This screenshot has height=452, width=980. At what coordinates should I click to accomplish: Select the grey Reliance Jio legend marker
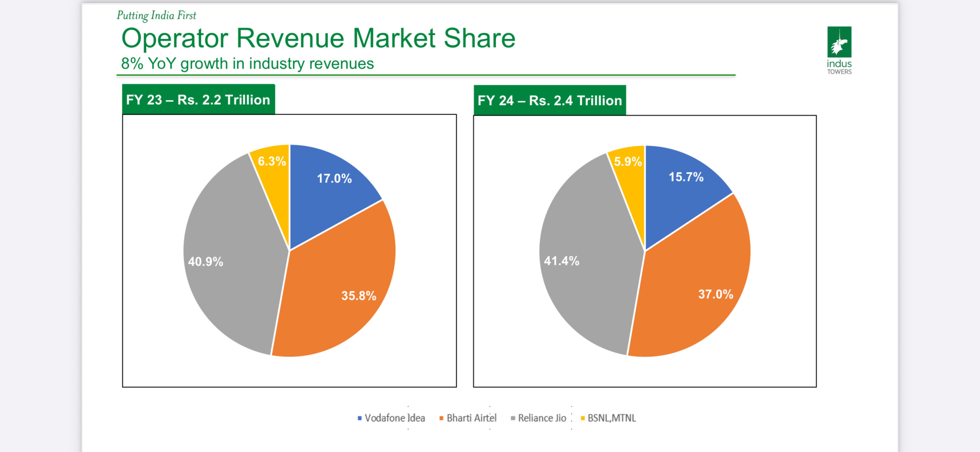pyautogui.click(x=513, y=418)
